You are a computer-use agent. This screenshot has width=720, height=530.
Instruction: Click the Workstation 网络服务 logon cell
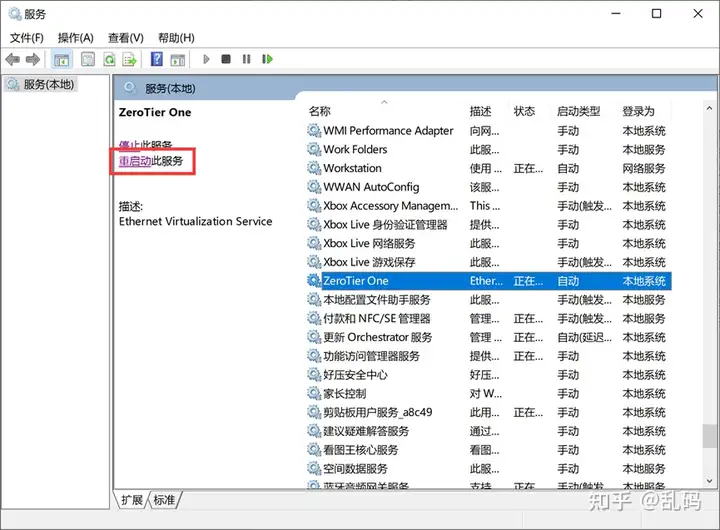644,169
